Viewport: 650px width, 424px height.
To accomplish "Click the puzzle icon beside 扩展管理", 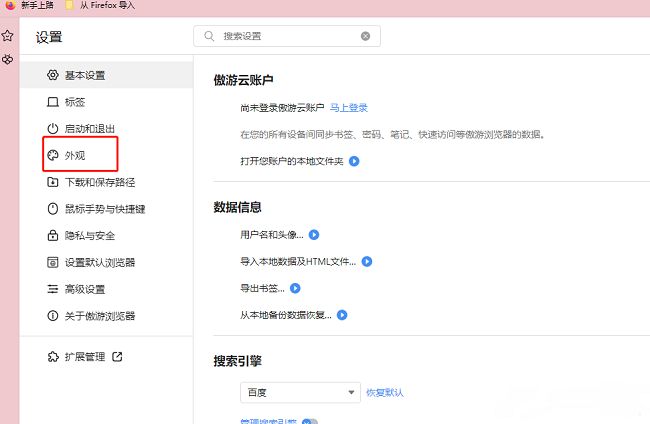I will 53,356.
